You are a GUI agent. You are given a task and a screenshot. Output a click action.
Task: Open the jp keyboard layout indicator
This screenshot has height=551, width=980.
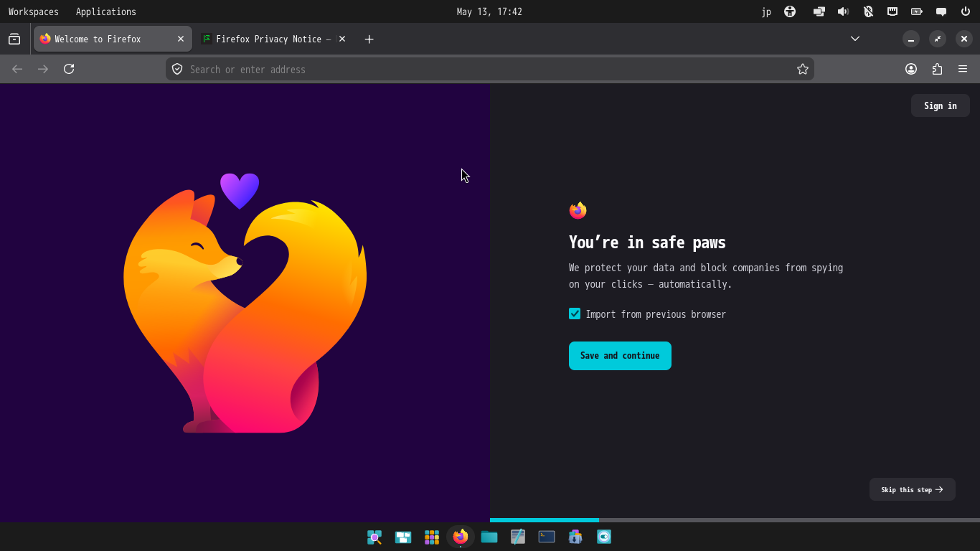(766, 11)
